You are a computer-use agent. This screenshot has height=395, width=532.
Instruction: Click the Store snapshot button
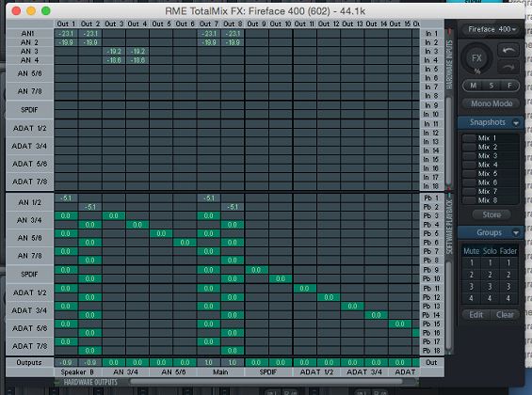[492, 214]
